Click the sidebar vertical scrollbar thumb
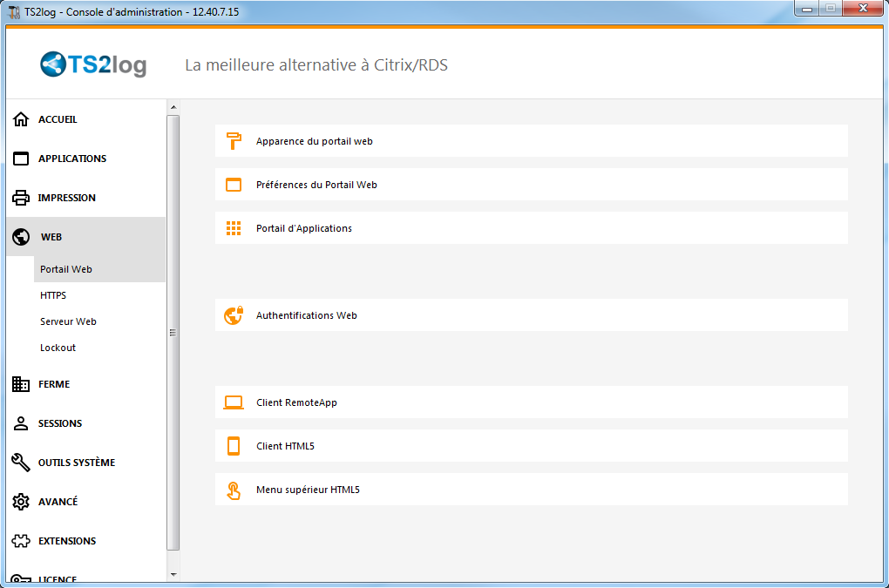The width and height of the screenshot is (889, 588). pos(173,333)
